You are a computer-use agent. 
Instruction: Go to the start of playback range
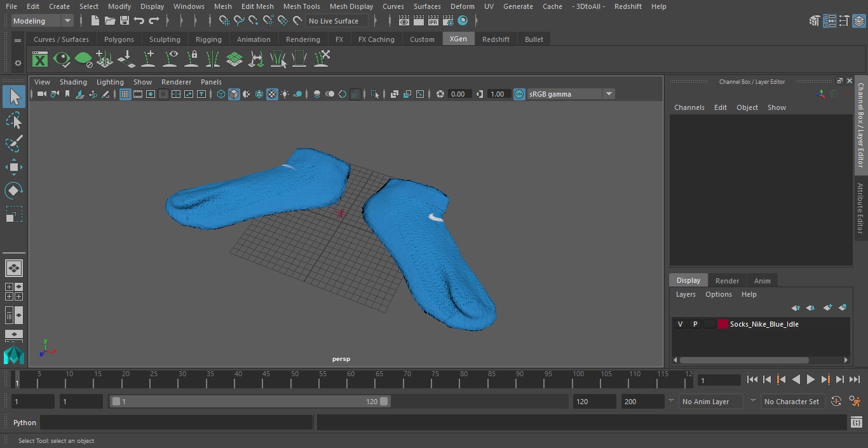752,379
